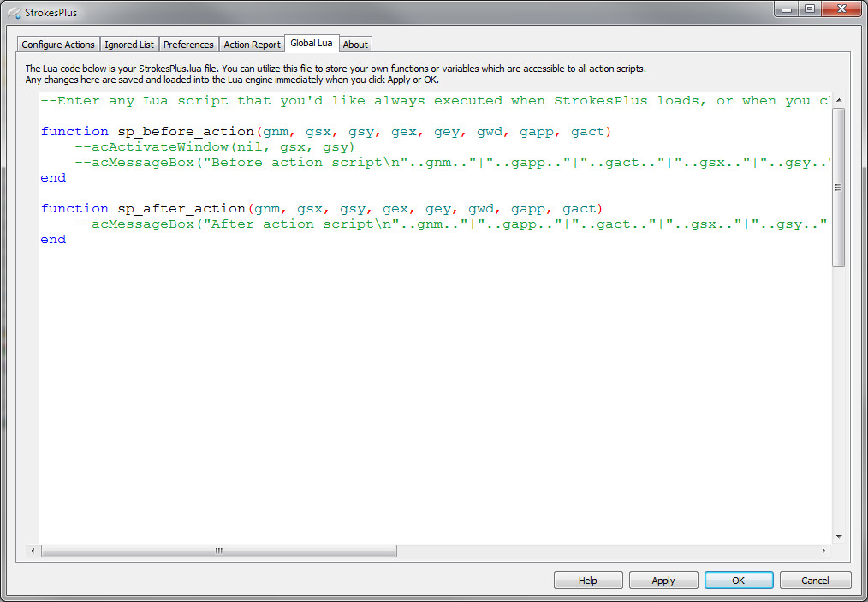Go to the About tab
Viewport: 868px width, 602px height.
(x=355, y=45)
